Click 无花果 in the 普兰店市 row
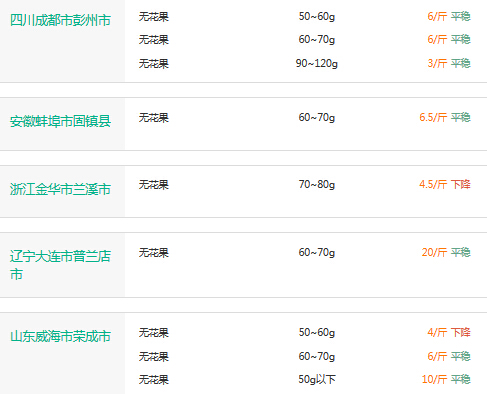The height and width of the screenshot is (394, 487). pyautogui.click(x=154, y=253)
